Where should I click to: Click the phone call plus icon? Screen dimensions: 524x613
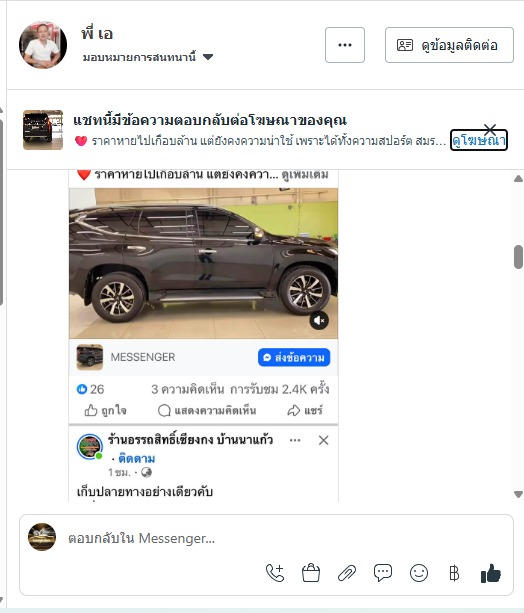[275, 573]
